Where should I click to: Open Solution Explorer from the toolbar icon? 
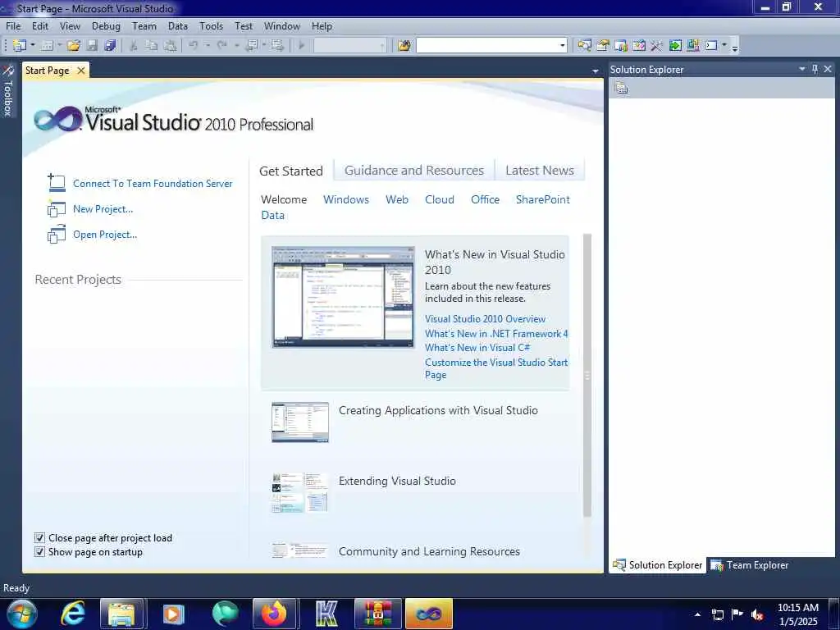coord(584,46)
